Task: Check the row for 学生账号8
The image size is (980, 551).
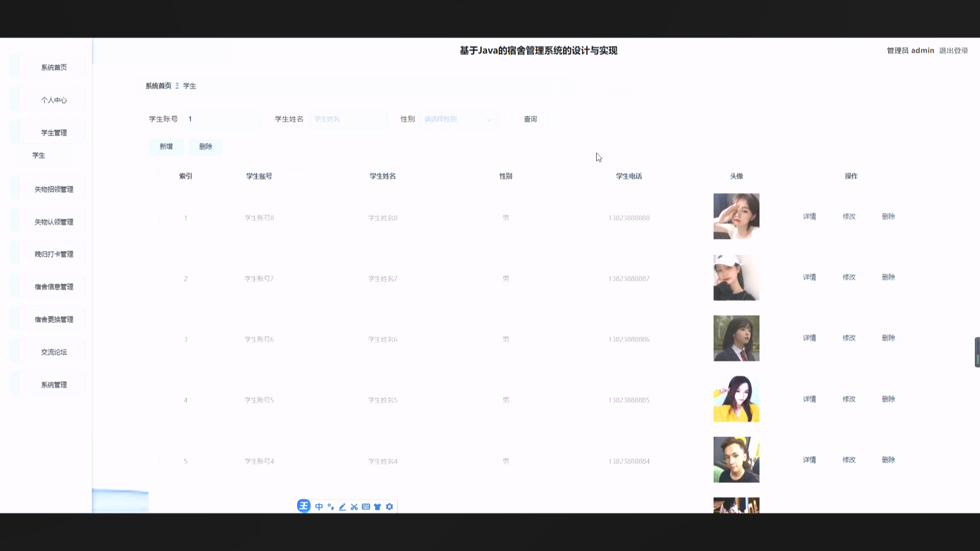Action: pyautogui.click(x=162, y=218)
